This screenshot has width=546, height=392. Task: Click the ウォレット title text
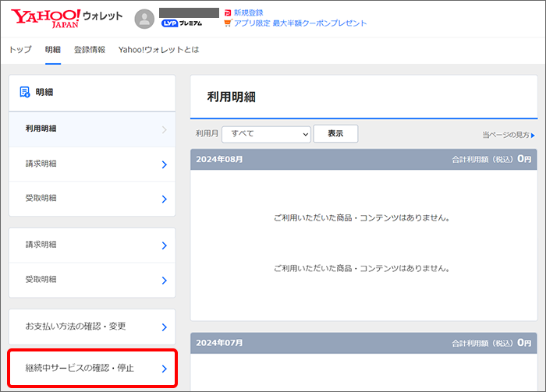(103, 16)
